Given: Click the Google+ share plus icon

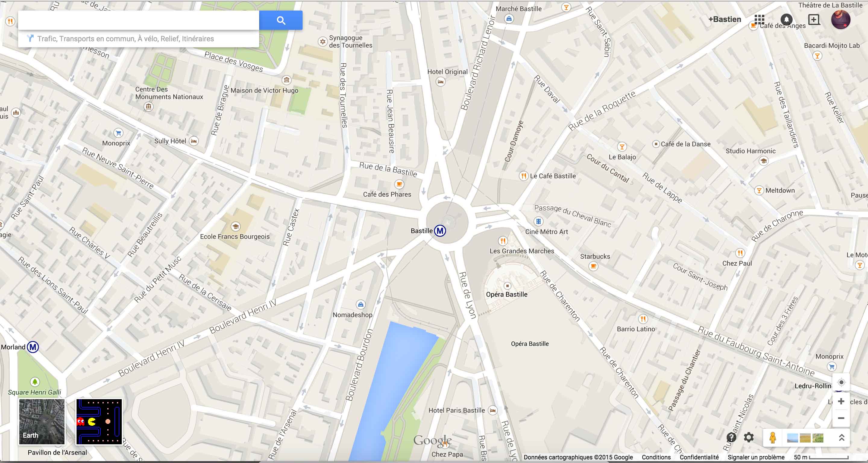Looking at the screenshot, I should [813, 20].
